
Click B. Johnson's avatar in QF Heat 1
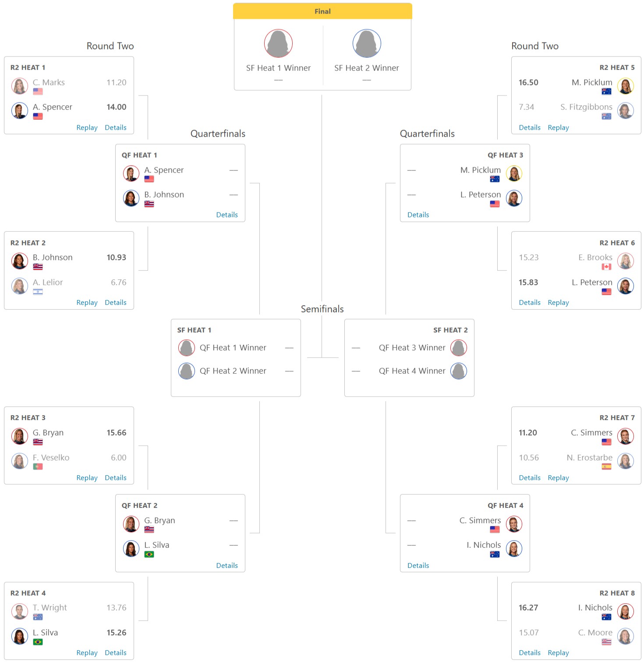click(x=131, y=198)
